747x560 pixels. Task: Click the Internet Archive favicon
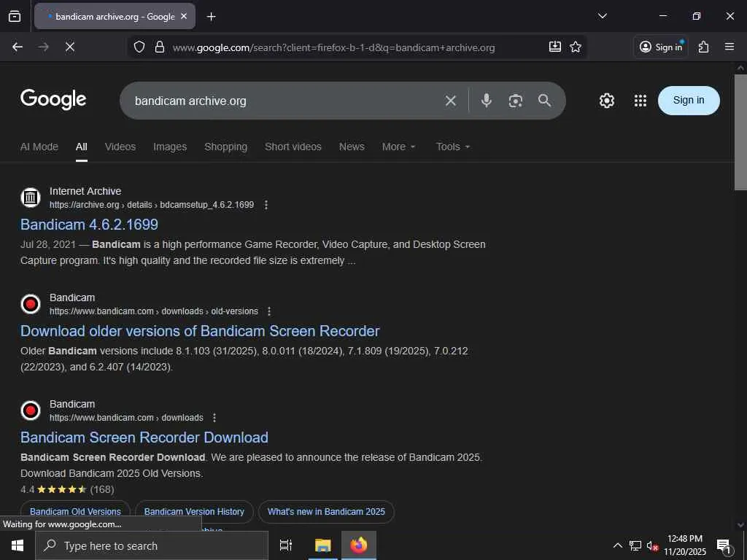31,197
